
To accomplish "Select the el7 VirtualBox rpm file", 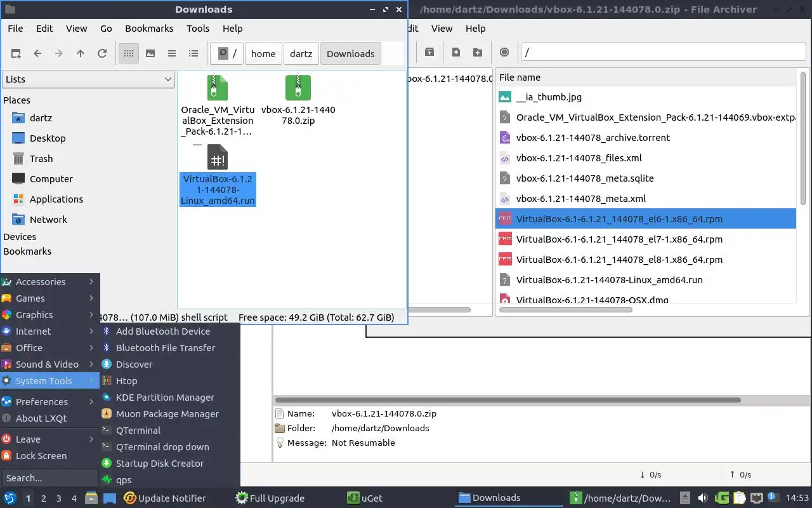I will click(x=645, y=239).
